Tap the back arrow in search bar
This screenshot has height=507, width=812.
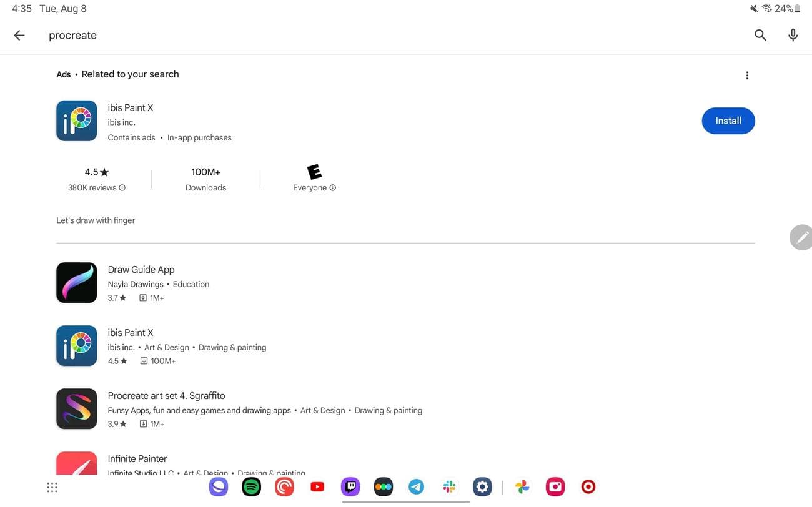point(19,36)
